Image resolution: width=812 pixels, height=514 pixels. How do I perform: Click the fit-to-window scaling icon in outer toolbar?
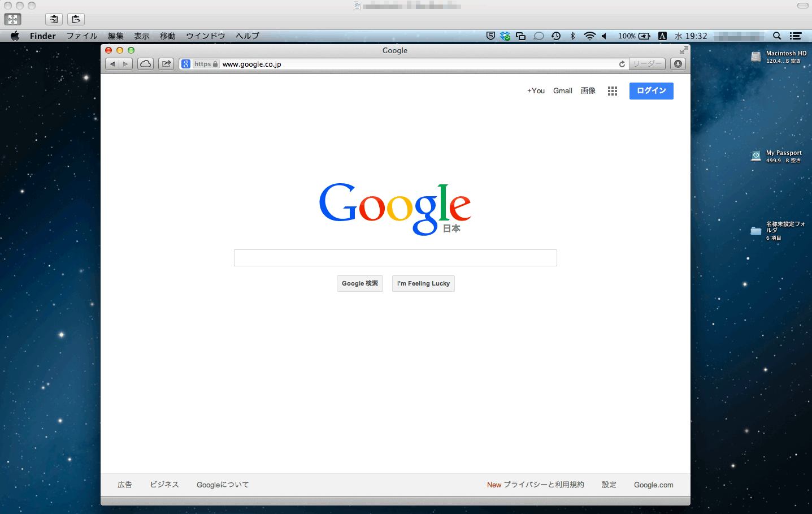(12, 19)
